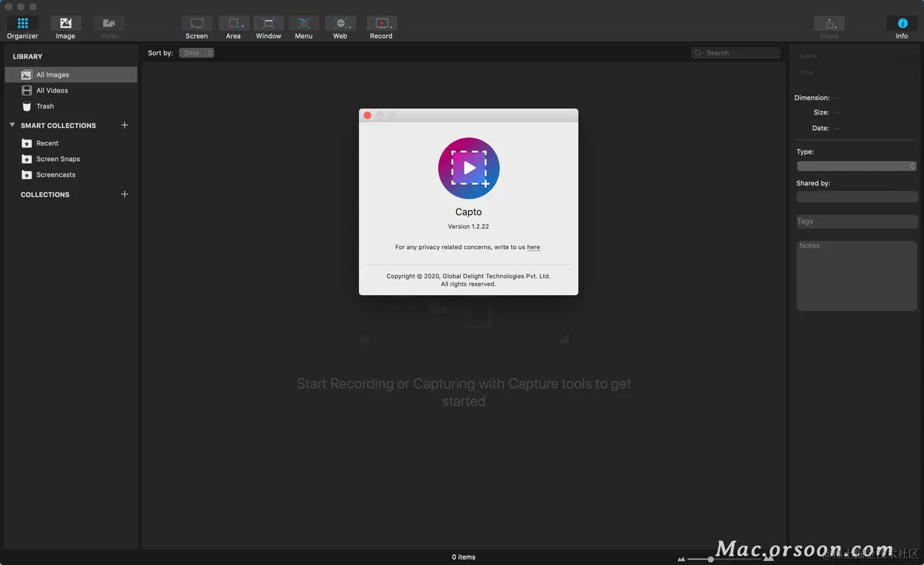Add a new smart collection
Screen dimensions: 924x565
pyautogui.click(x=124, y=125)
